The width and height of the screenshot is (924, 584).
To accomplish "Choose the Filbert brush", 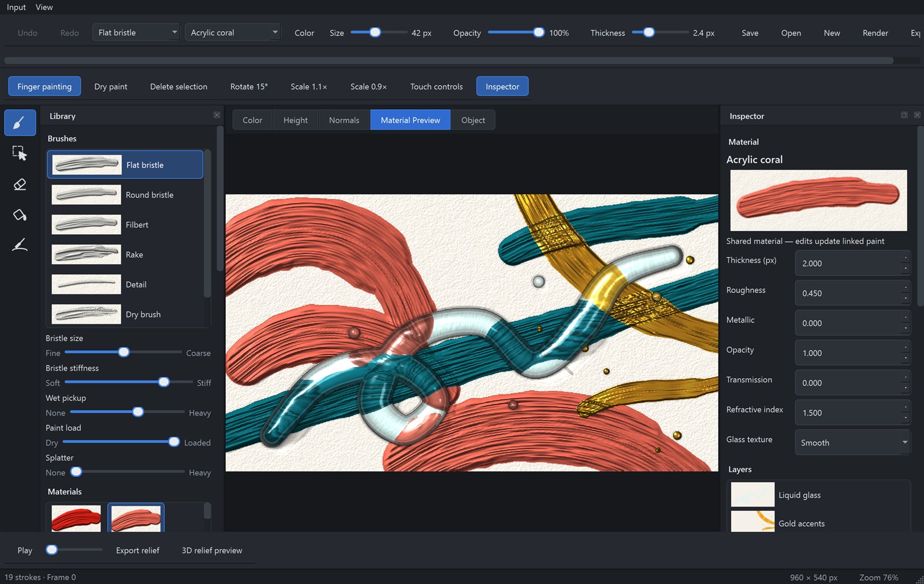I will [125, 224].
